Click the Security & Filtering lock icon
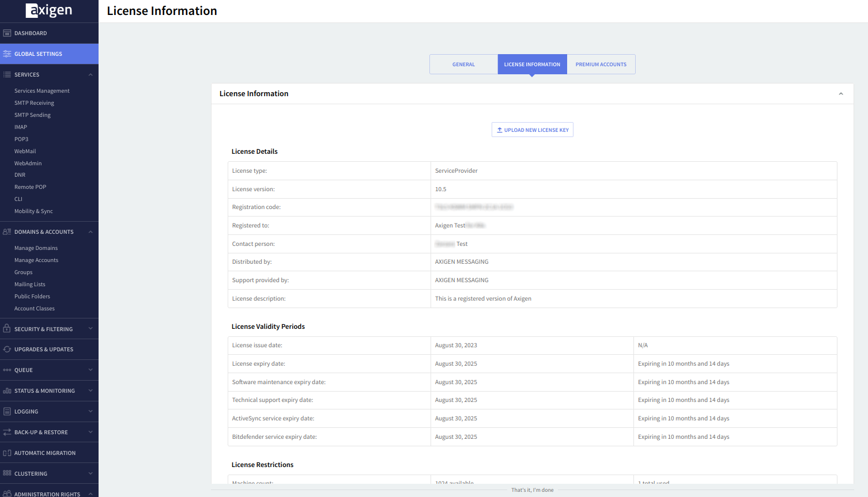 coord(7,329)
